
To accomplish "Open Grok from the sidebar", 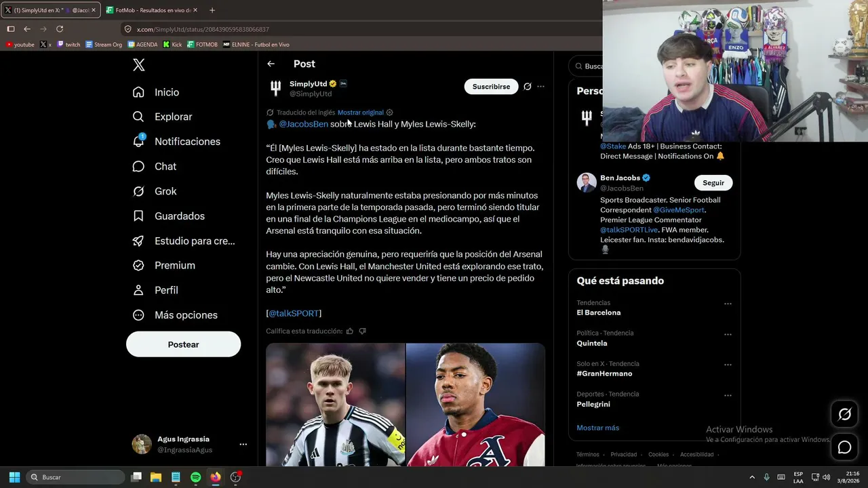I will 155,191.
